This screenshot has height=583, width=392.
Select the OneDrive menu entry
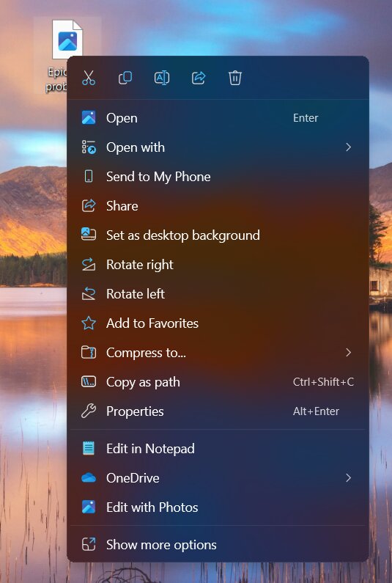pyautogui.click(x=218, y=478)
